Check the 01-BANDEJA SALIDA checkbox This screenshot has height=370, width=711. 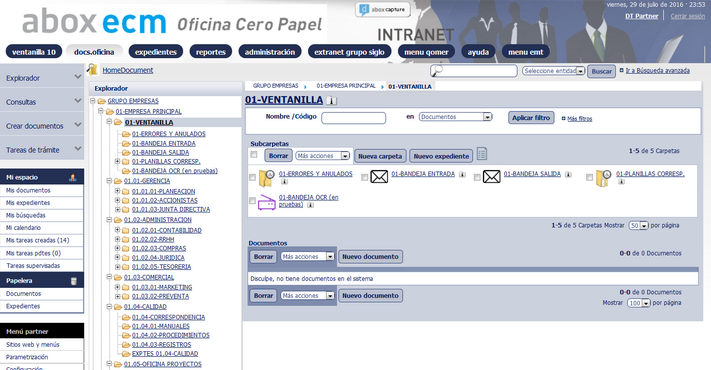coord(477,177)
